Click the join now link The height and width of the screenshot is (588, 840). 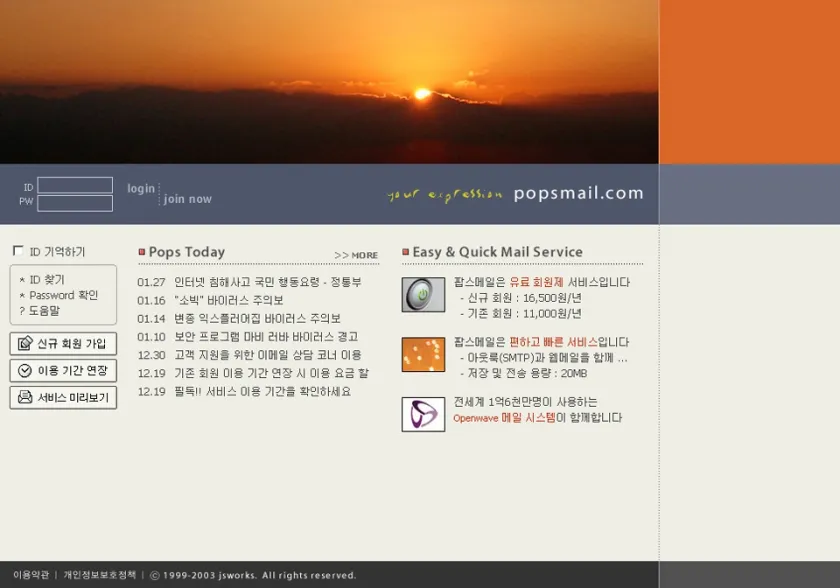click(x=188, y=199)
